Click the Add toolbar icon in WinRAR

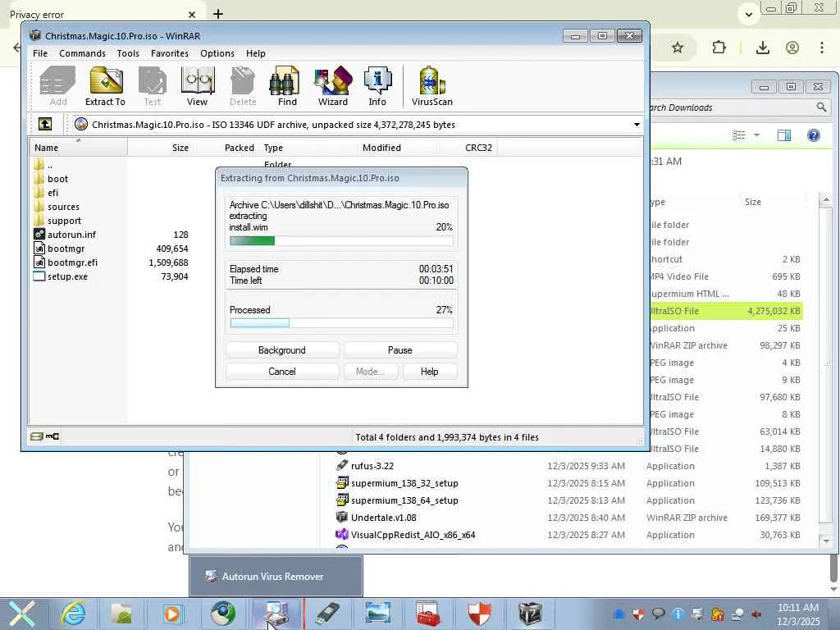click(58, 85)
